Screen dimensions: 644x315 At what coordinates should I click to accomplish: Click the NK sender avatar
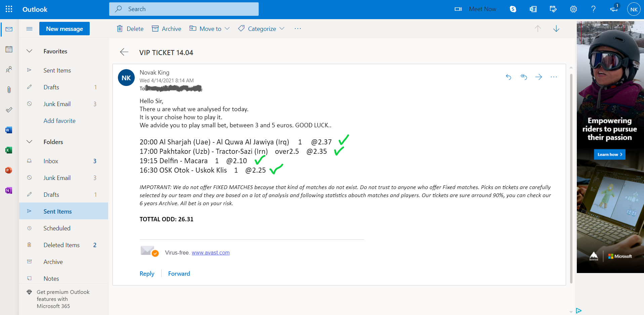pyautogui.click(x=126, y=78)
